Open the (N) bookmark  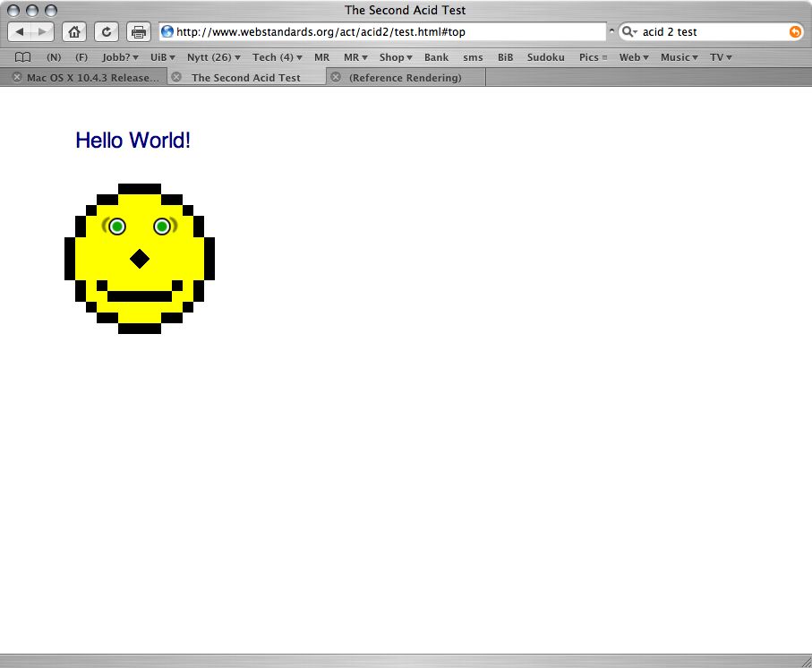point(54,57)
